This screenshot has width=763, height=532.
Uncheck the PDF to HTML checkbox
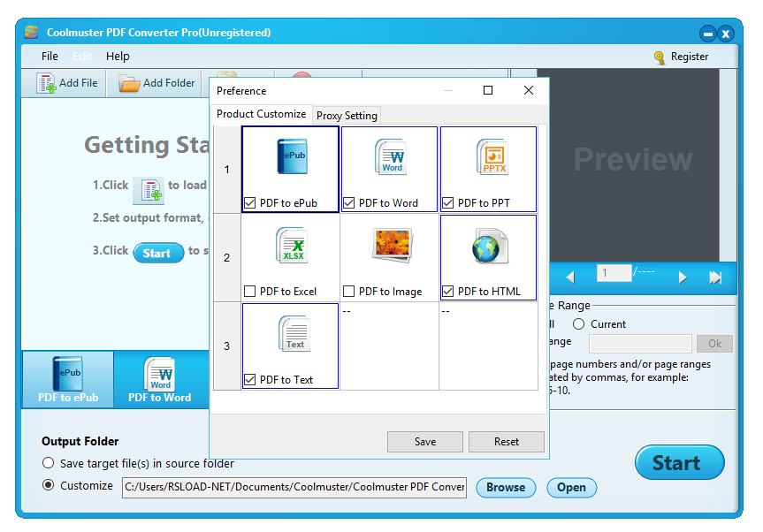447,292
